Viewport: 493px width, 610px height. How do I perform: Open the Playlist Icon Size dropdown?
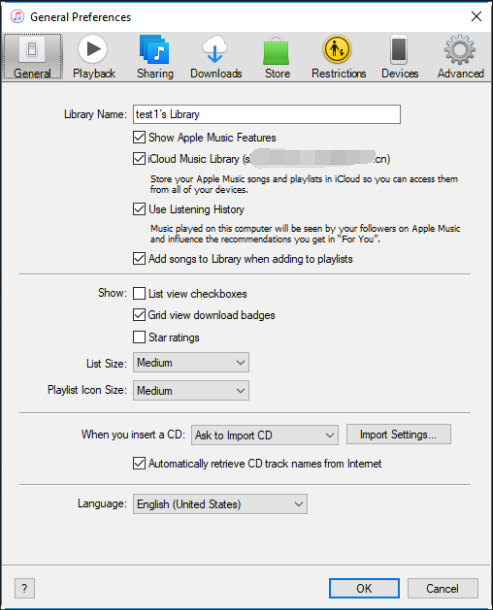pyautogui.click(x=191, y=391)
